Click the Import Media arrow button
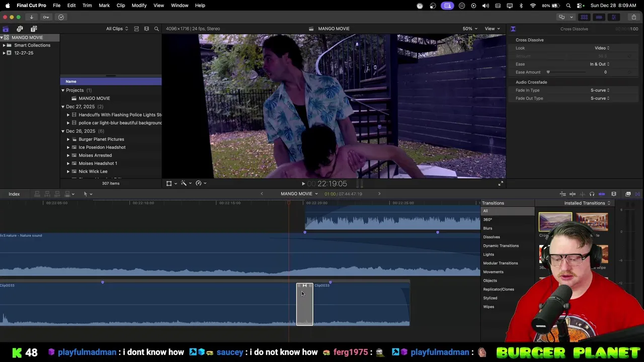The height and width of the screenshot is (362, 644). 31,17
